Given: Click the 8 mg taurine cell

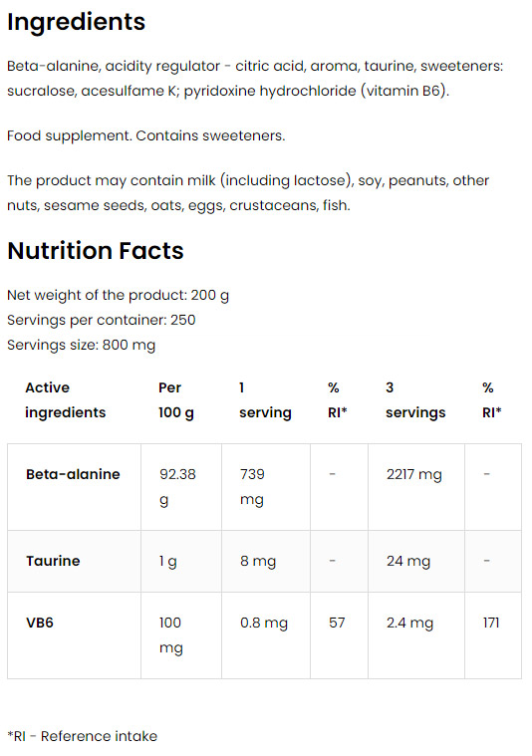Looking at the screenshot, I should [x=258, y=561].
